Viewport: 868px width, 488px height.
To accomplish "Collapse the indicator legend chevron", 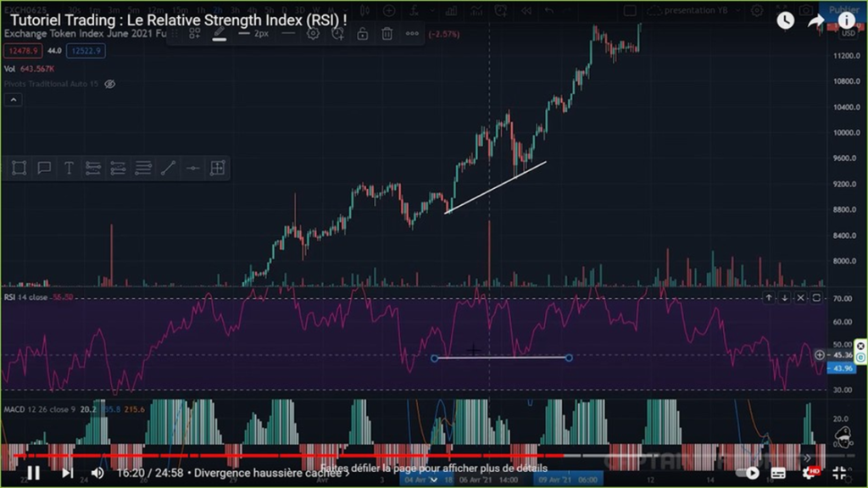I will click(x=14, y=100).
